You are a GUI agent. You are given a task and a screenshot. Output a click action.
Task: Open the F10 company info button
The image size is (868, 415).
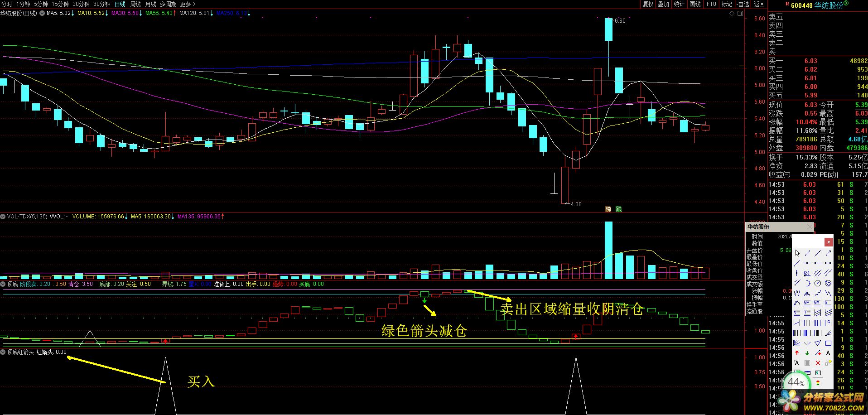click(x=711, y=4)
